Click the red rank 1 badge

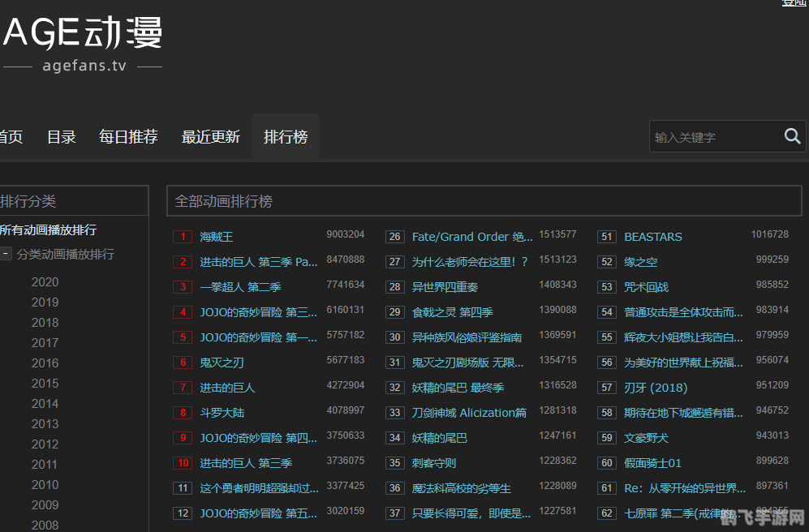pos(183,237)
